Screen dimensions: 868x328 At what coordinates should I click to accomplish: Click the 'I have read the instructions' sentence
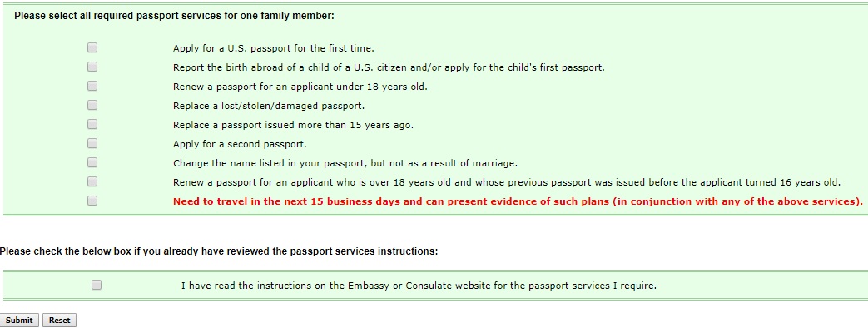(419, 286)
